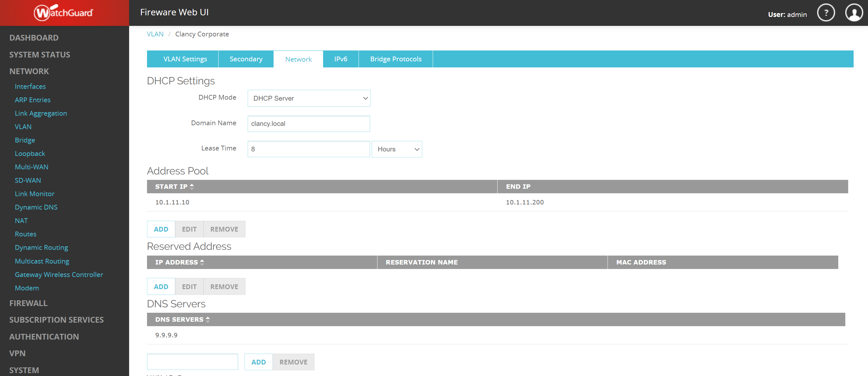
Task: Switch to the VLAN Settings tab
Action: pyautogui.click(x=185, y=59)
